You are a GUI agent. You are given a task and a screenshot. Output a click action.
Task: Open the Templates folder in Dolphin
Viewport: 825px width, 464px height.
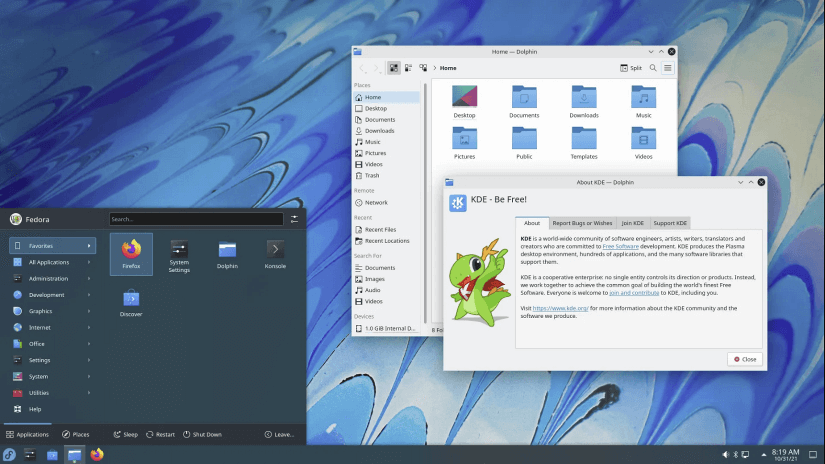pyautogui.click(x=584, y=143)
